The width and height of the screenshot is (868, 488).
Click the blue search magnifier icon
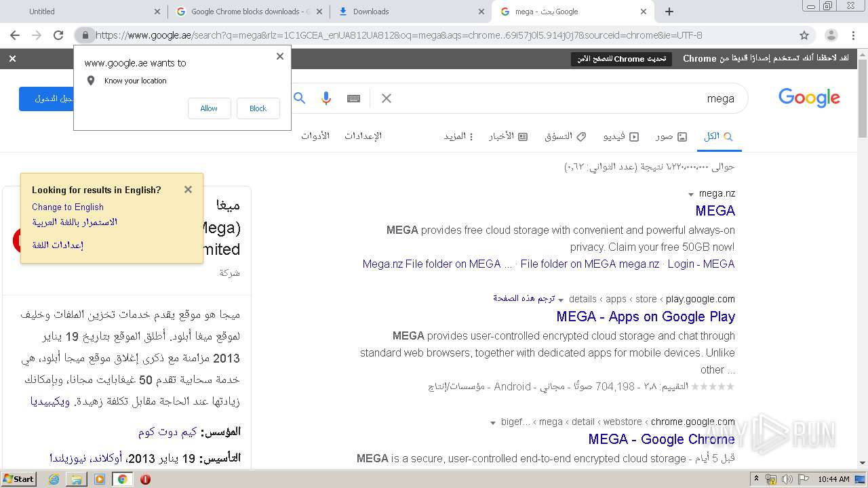tap(300, 98)
